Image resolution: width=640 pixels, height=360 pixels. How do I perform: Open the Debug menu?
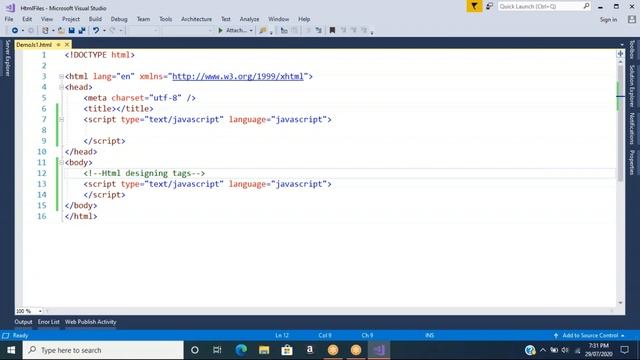pos(119,19)
